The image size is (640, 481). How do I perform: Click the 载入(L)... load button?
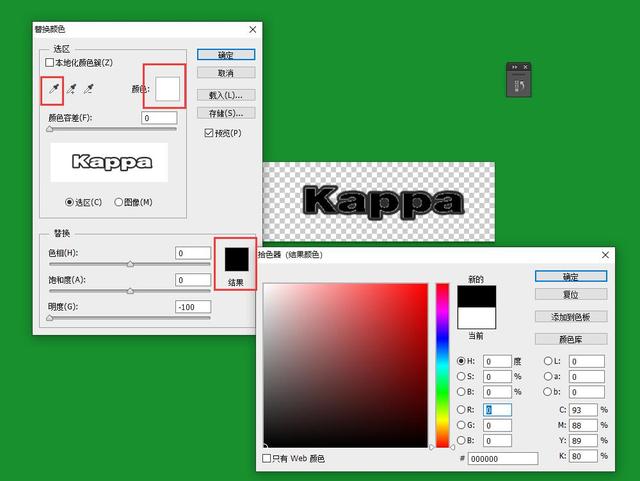(226, 95)
